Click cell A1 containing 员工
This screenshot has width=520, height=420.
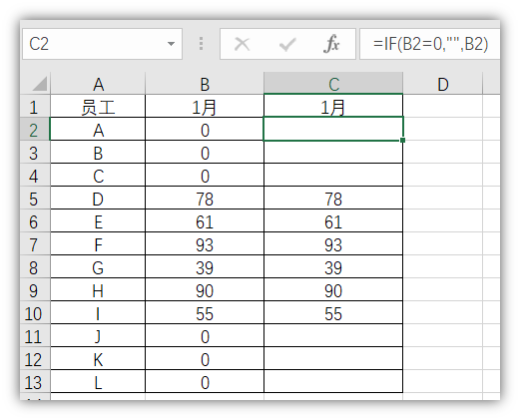click(98, 107)
